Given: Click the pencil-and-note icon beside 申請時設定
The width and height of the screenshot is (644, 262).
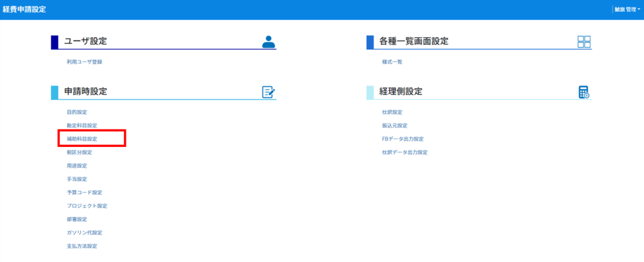Looking at the screenshot, I should (269, 92).
